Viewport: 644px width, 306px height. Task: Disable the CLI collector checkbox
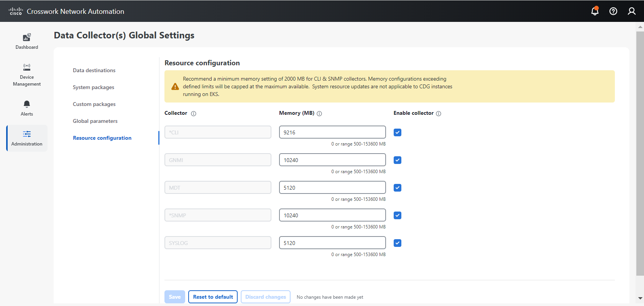[398, 132]
